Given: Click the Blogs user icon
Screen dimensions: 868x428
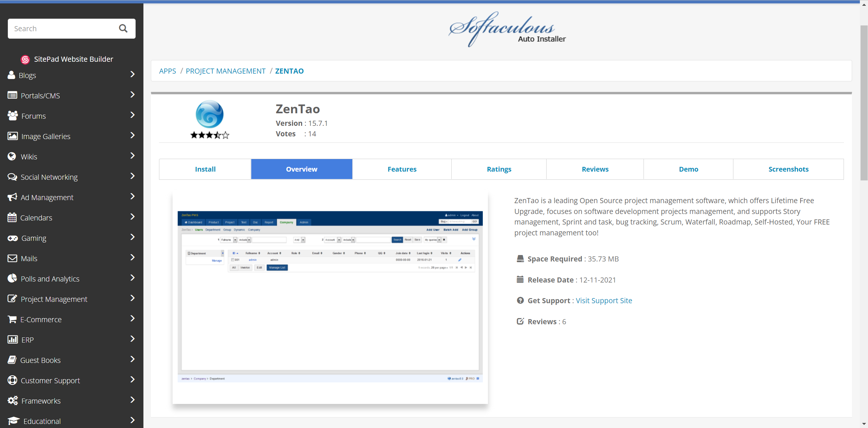Looking at the screenshot, I should pyautogui.click(x=12, y=75).
